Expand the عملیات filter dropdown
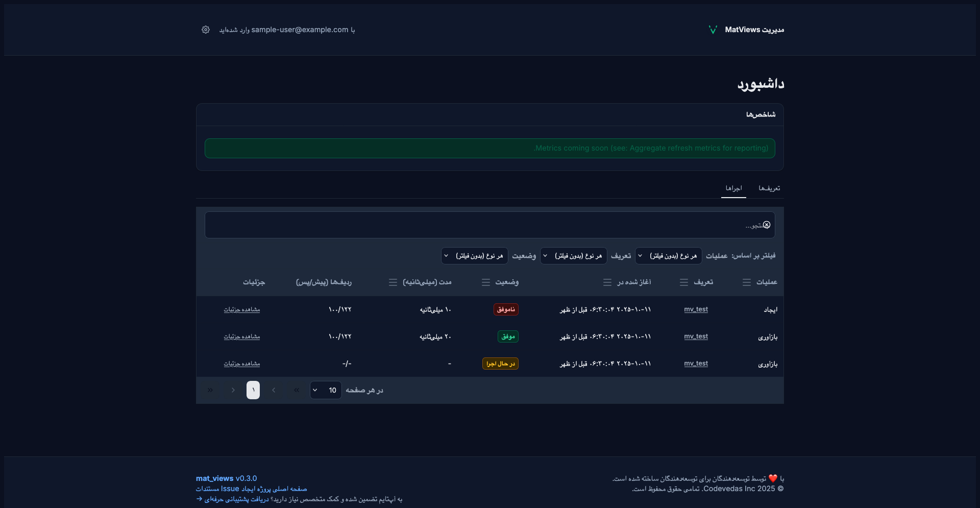This screenshot has height=508, width=980. [668, 256]
